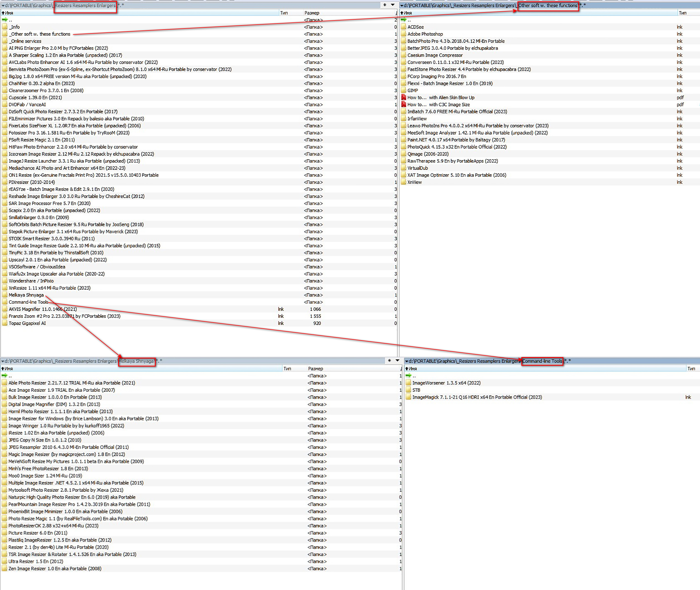Open directory history dropdown in Resizers panel
Screen dimensions: 700x590
point(393,5)
